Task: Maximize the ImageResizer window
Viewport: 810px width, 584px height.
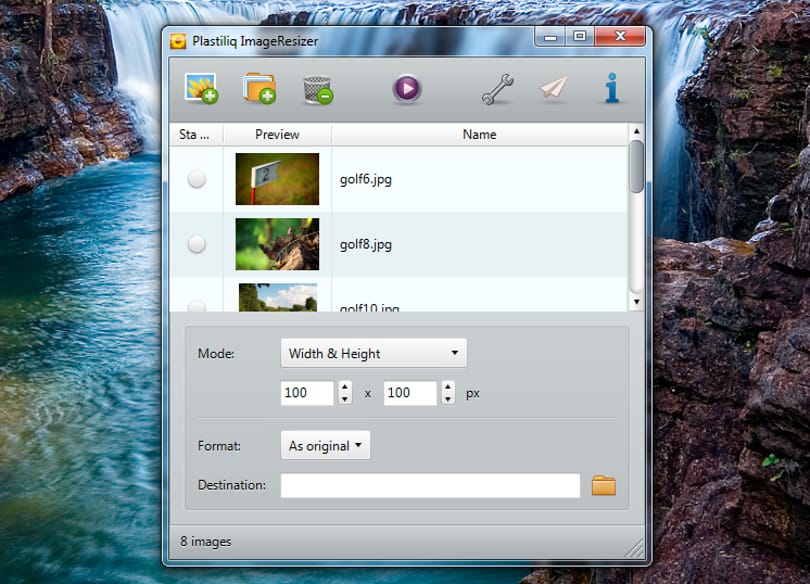Action: click(x=580, y=37)
